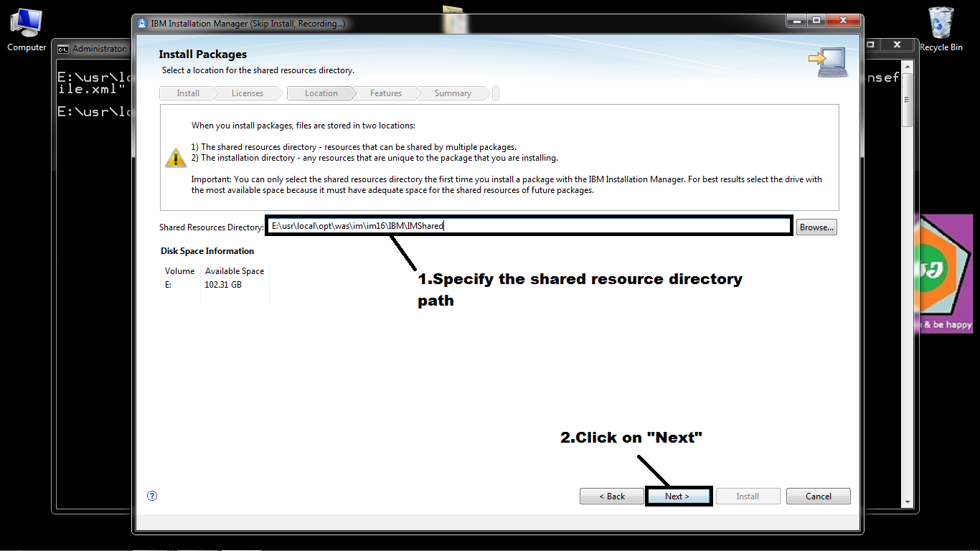Close the Administrator command prompt window
The width and height of the screenshot is (980, 551).
point(897,44)
